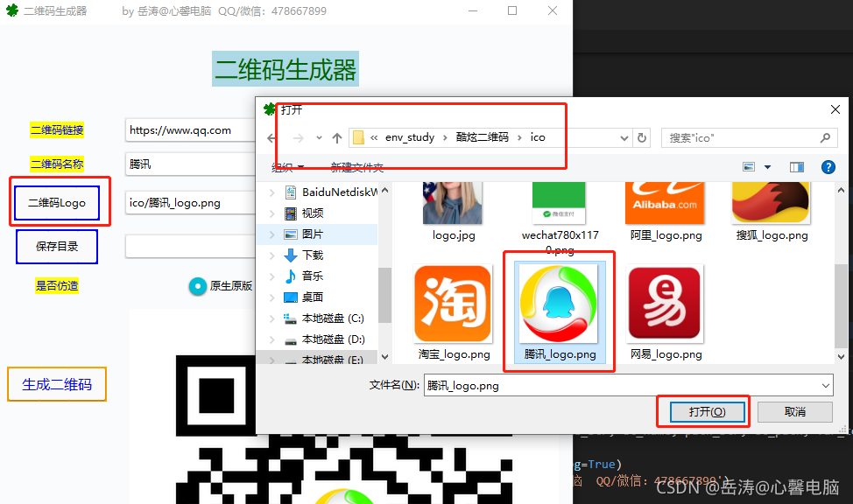
Task: Expand the BaiduNetdiskW tree node
Action: 272,192
